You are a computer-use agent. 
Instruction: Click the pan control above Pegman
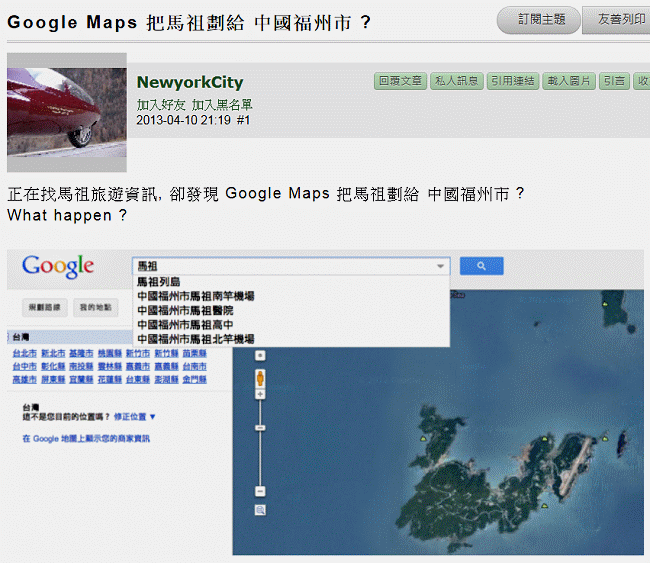[260, 356]
